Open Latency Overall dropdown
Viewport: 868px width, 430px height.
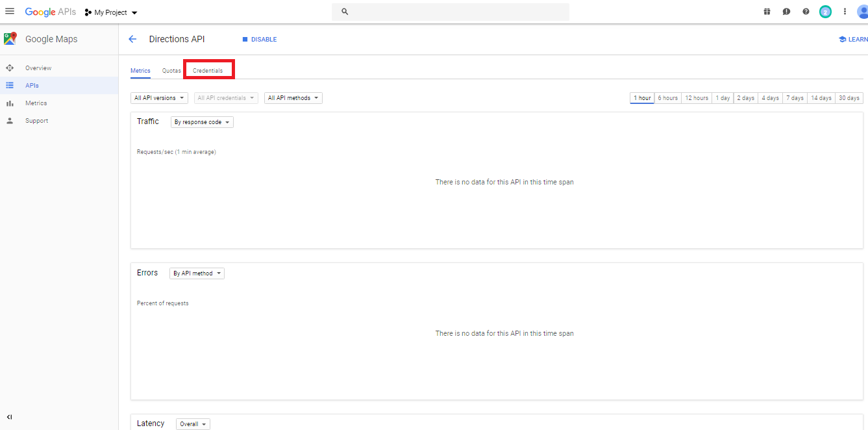point(193,424)
